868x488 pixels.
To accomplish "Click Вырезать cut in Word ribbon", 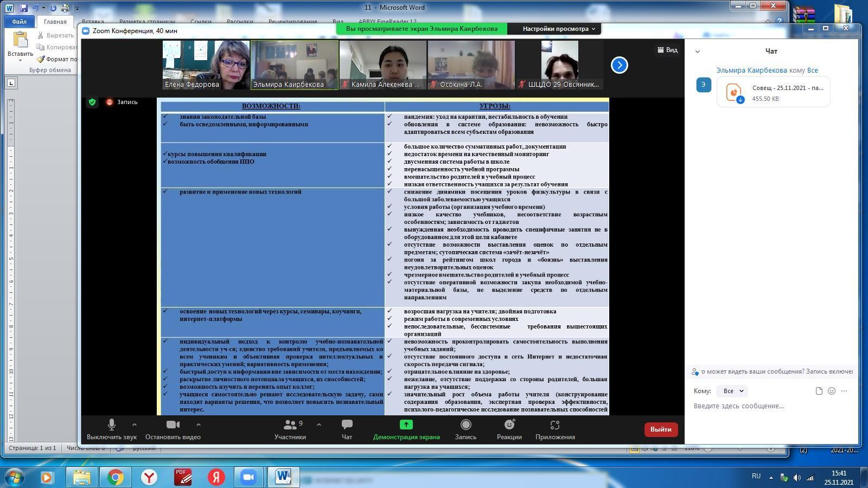I will [x=56, y=35].
